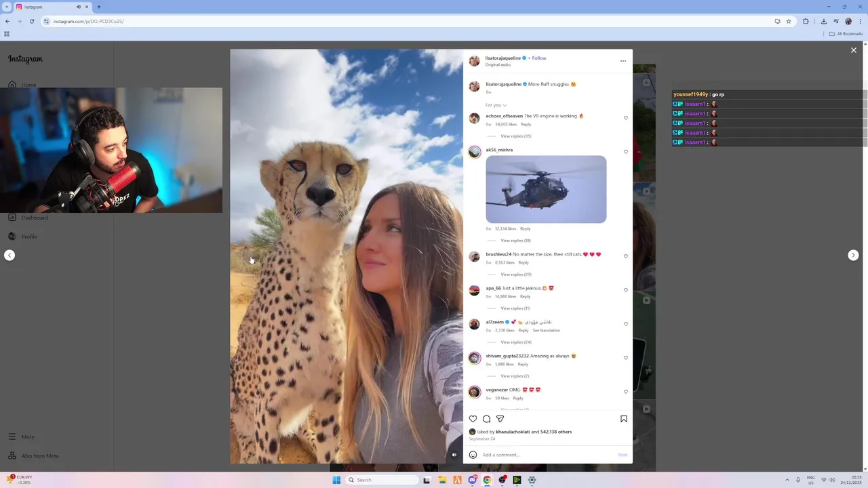The width and height of the screenshot is (868, 488).
Task: Reply to apa_66's comment
Action: coord(525,297)
